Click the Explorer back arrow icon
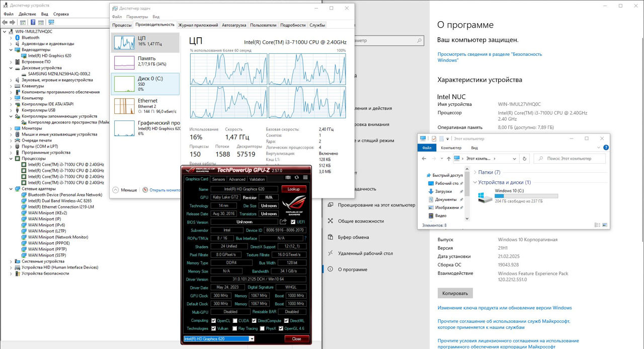The image size is (644, 349). [x=424, y=158]
